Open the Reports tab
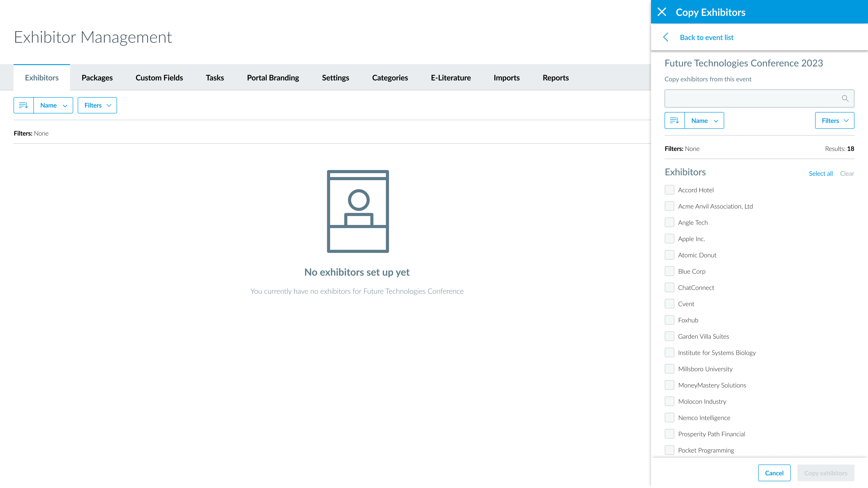 [556, 77]
